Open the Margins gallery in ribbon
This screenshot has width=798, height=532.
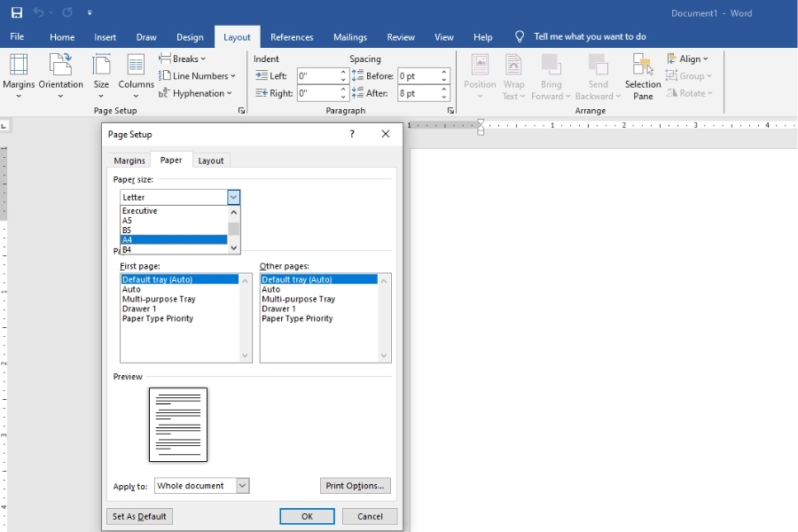19,74
